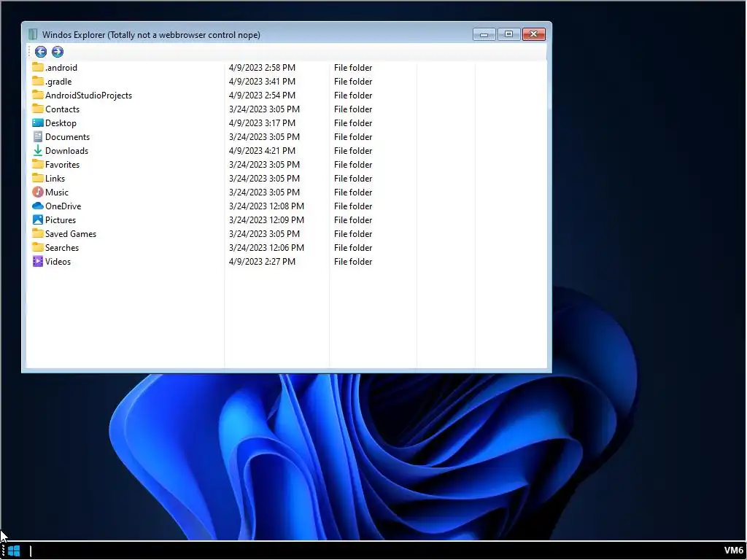
Task: Click the Music note icon
Action: 38,192
